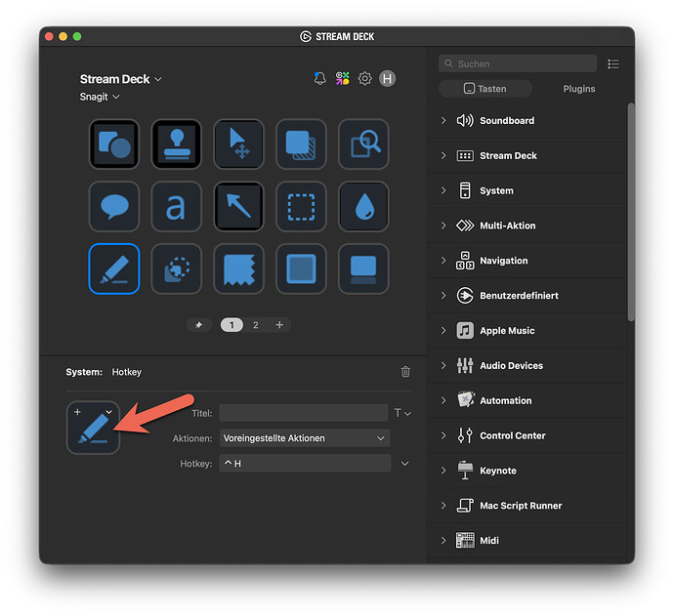Viewport: 674px width, 616px height.
Task: Click the Titel input field
Action: (x=304, y=413)
